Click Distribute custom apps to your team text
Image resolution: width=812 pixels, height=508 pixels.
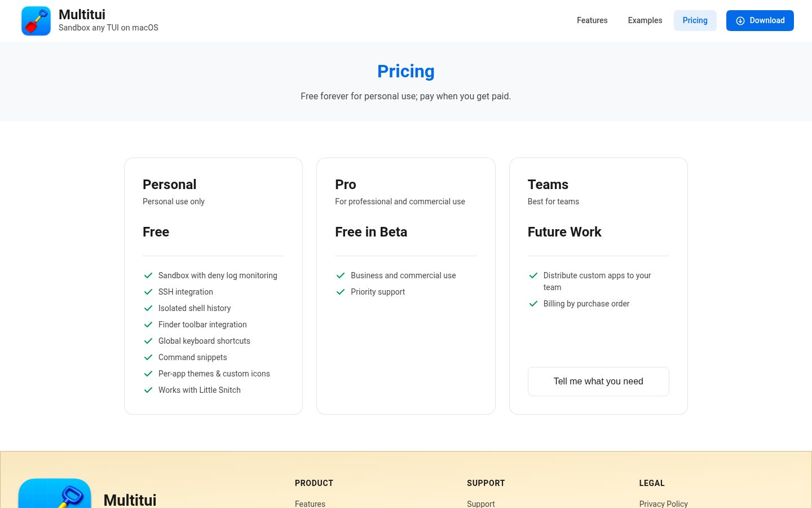click(x=597, y=281)
